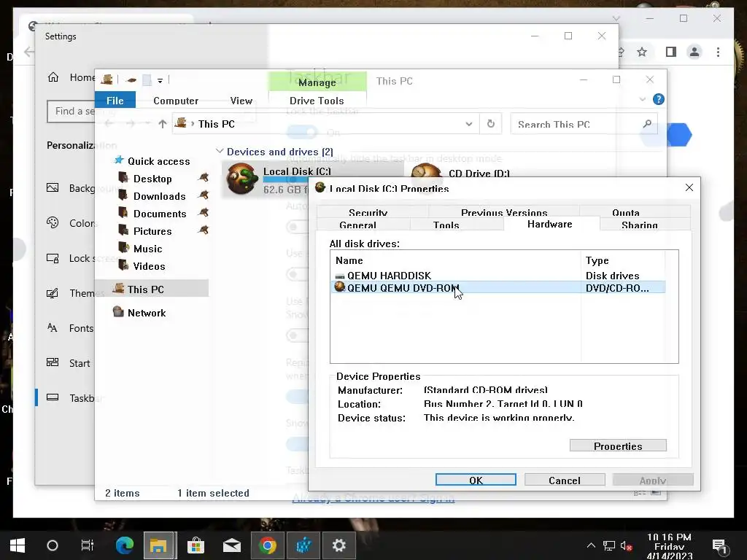The image size is (747, 560).
Task: Open Explorer Help question mark icon
Action: pyautogui.click(x=659, y=99)
